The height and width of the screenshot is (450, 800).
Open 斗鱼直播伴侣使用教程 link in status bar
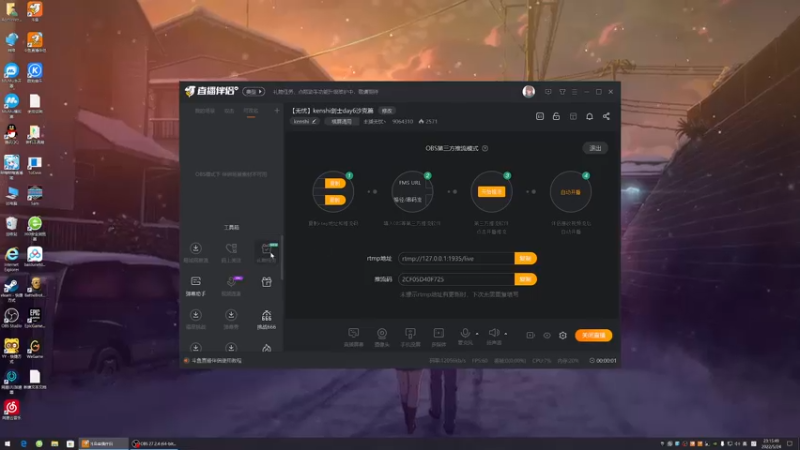[216, 361]
